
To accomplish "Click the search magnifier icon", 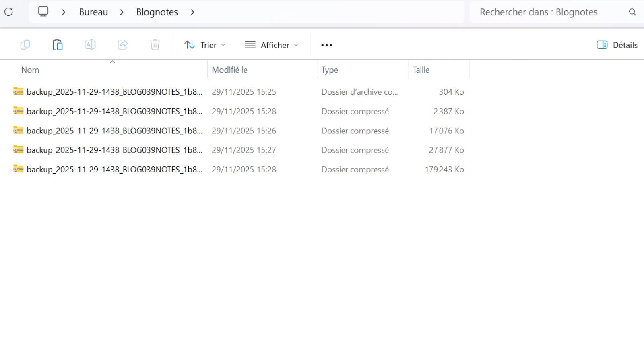I will point(632,12).
